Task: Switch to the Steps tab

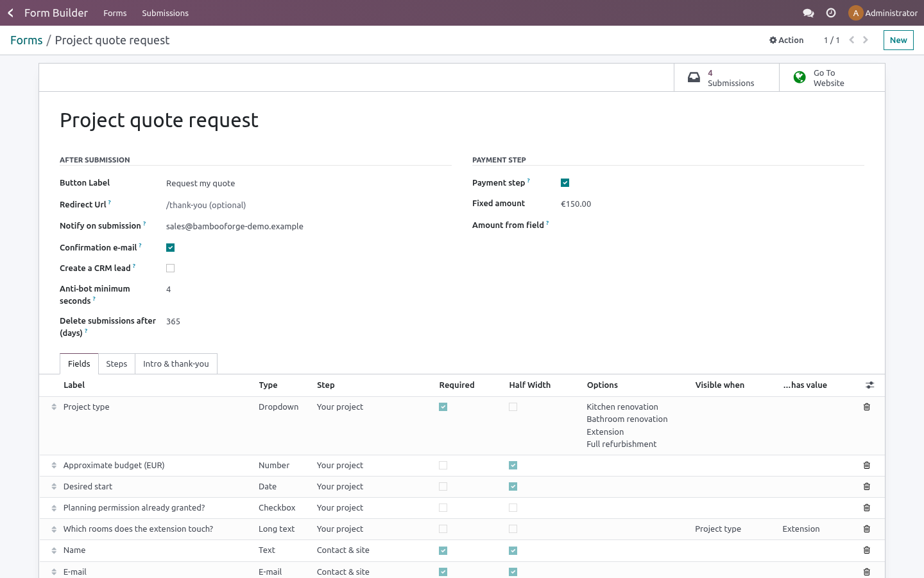Action: point(117,364)
